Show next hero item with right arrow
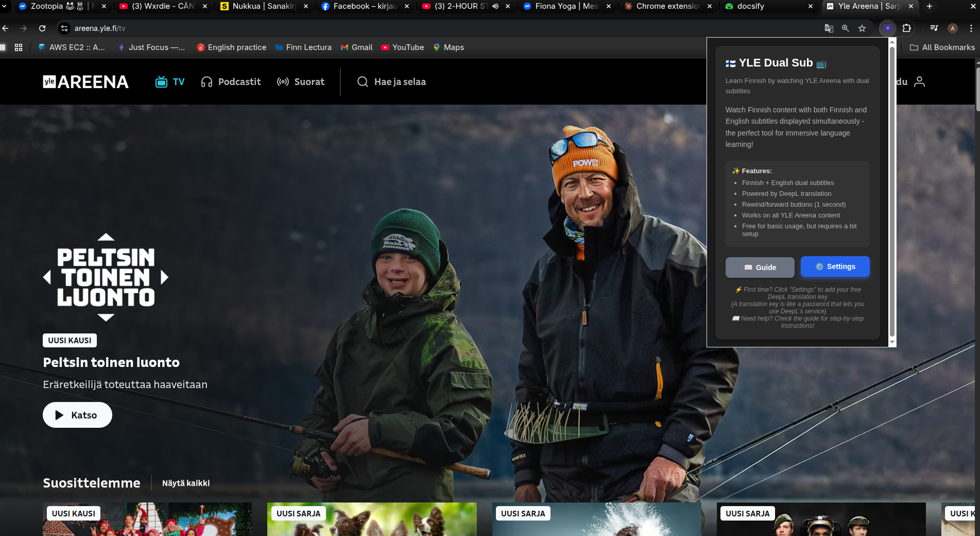The height and width of the screenshot is (536, 980). (x=165, y=278)
